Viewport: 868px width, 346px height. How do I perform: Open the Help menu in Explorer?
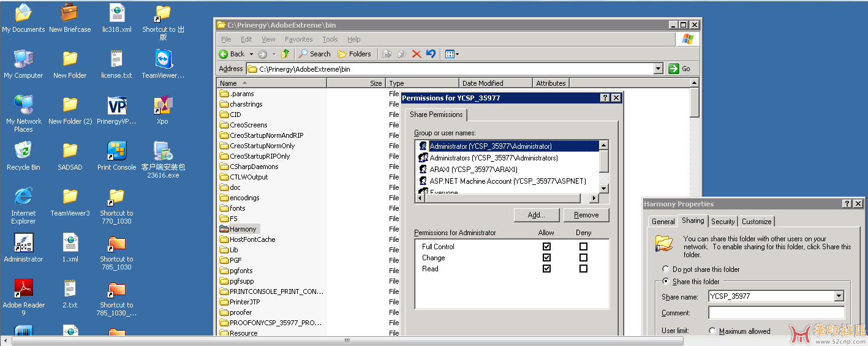click(354, 39)
